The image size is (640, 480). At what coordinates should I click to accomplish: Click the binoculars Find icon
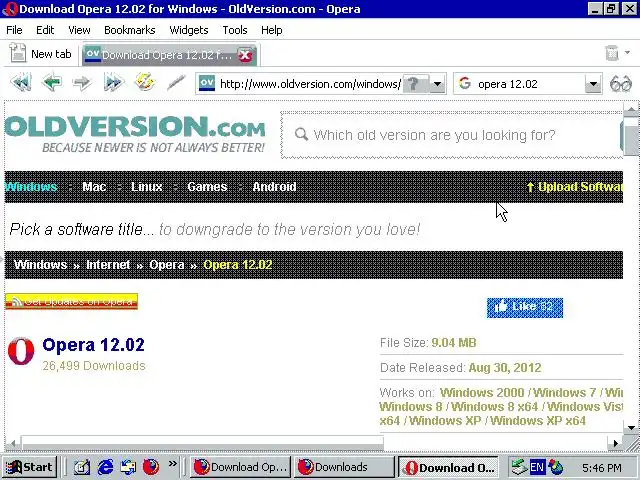tap(620, 84)
